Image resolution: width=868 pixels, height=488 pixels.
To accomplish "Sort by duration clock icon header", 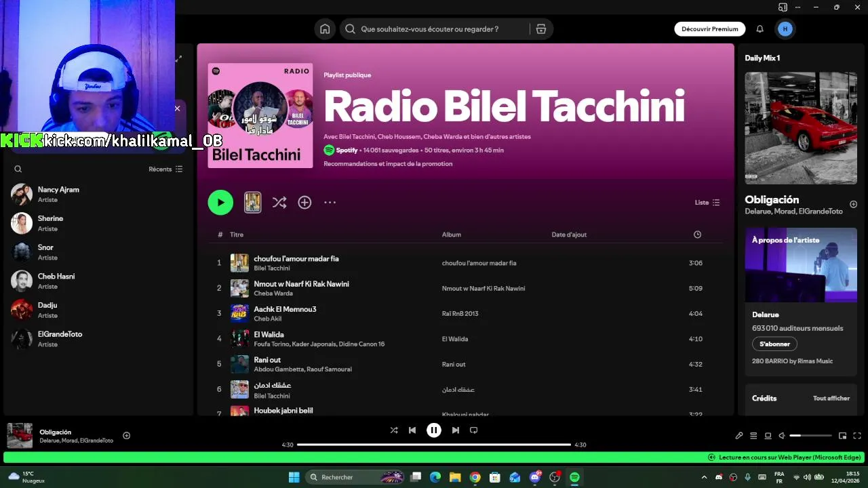I will tap(697, 235).
